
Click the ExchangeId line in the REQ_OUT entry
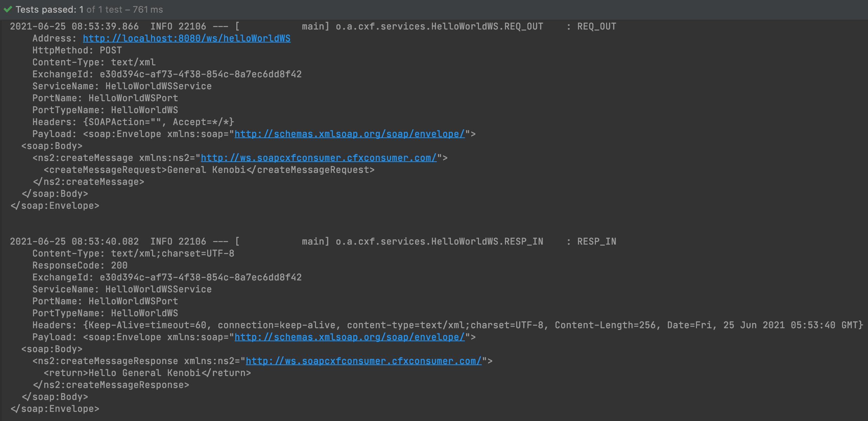click(x=167, y=74)
